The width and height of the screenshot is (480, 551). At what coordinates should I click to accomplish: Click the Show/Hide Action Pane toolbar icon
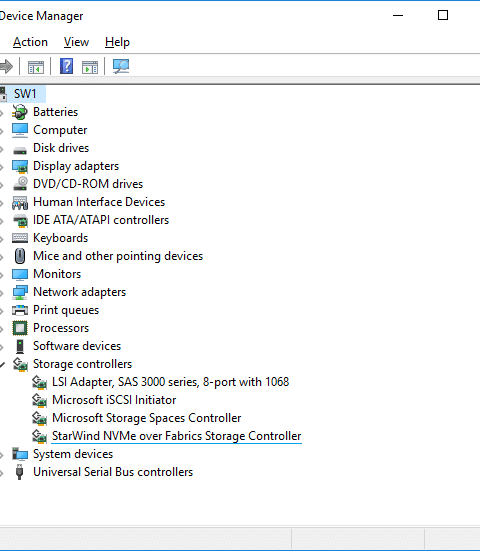click(x=90, y=67)
